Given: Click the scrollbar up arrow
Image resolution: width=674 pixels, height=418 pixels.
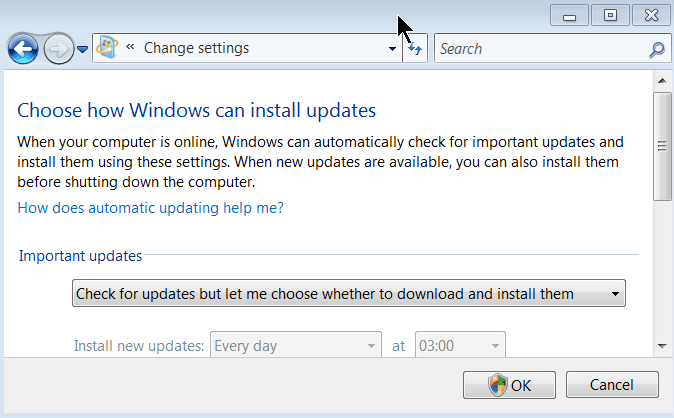Looking at the screenshot, I should 662,80.
